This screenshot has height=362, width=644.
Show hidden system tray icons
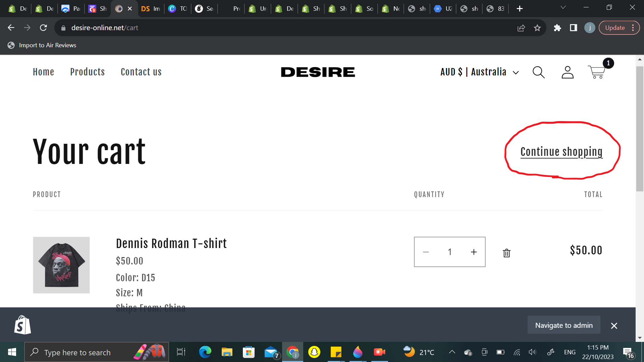[452, 352]
